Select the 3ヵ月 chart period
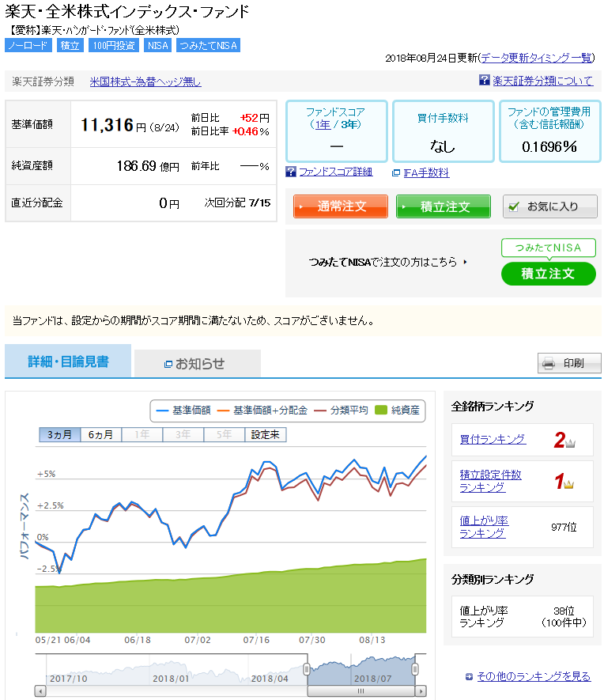 [60, 434]
